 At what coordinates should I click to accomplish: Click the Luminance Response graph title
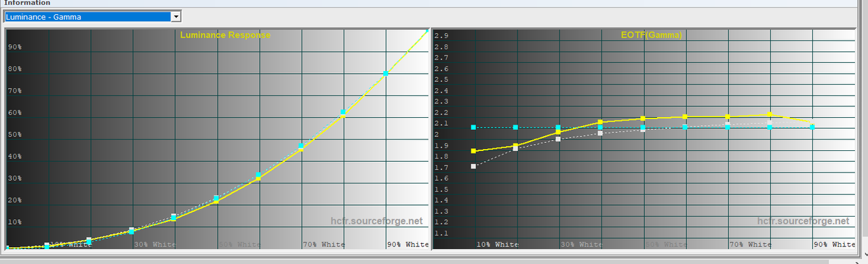pos(225,35)
